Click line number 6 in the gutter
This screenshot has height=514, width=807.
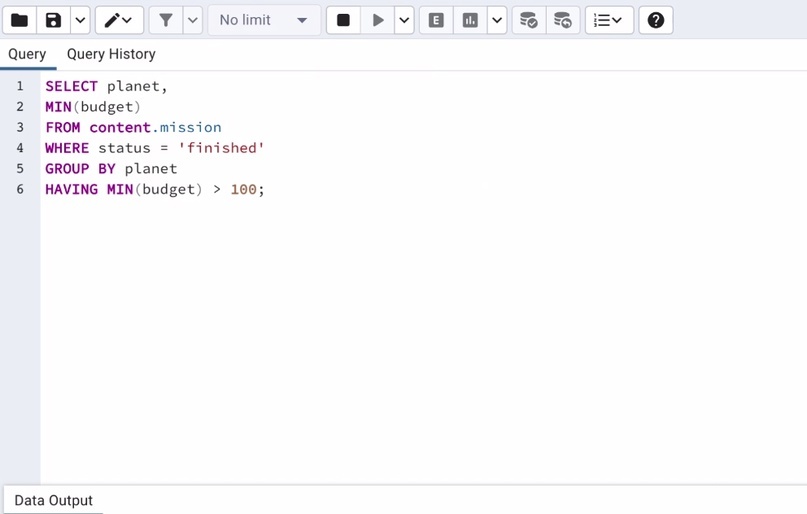tap(20, 189)
